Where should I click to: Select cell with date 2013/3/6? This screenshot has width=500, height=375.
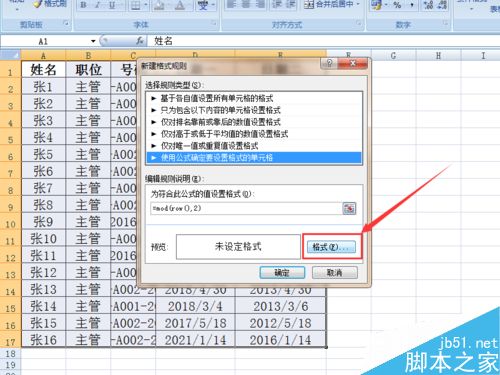coord(281,306)
